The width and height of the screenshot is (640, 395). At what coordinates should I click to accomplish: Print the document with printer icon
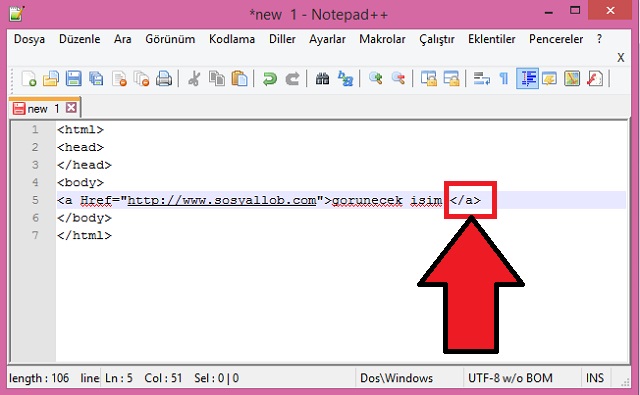click(164, 78)
